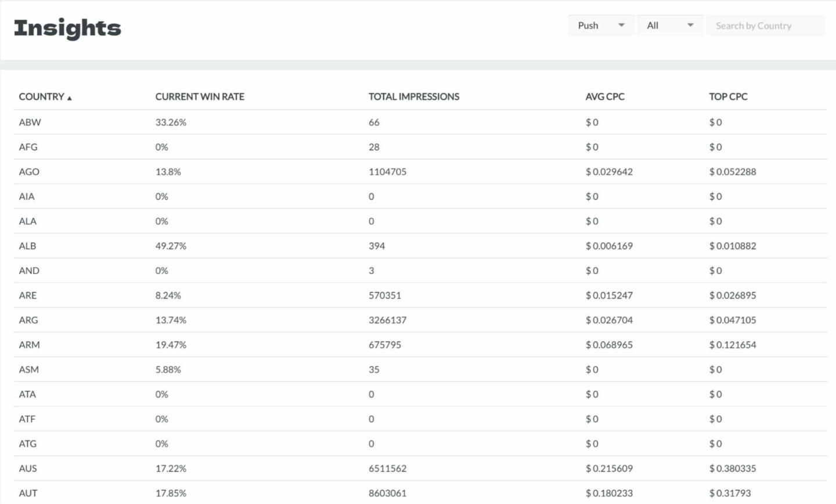Click AUT avg CPC value $0.180233
The height and width of the screenshot is (504, 836).
pyautogui.click(x=609, y=493)
